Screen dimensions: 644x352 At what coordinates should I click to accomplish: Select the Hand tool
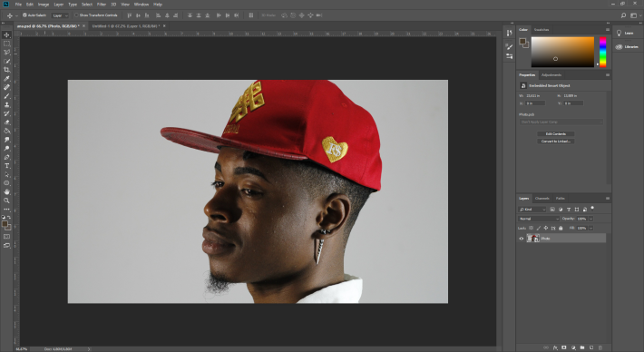point(6,191)
